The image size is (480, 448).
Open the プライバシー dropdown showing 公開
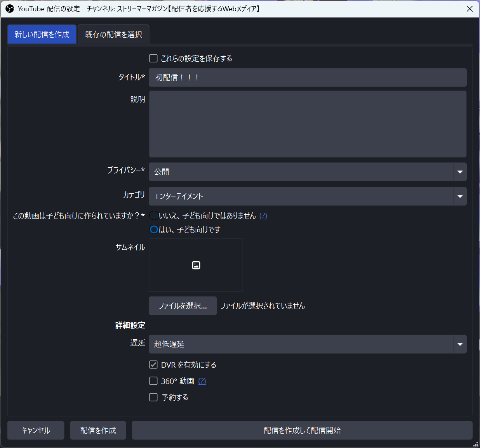[x=308, y=172]
